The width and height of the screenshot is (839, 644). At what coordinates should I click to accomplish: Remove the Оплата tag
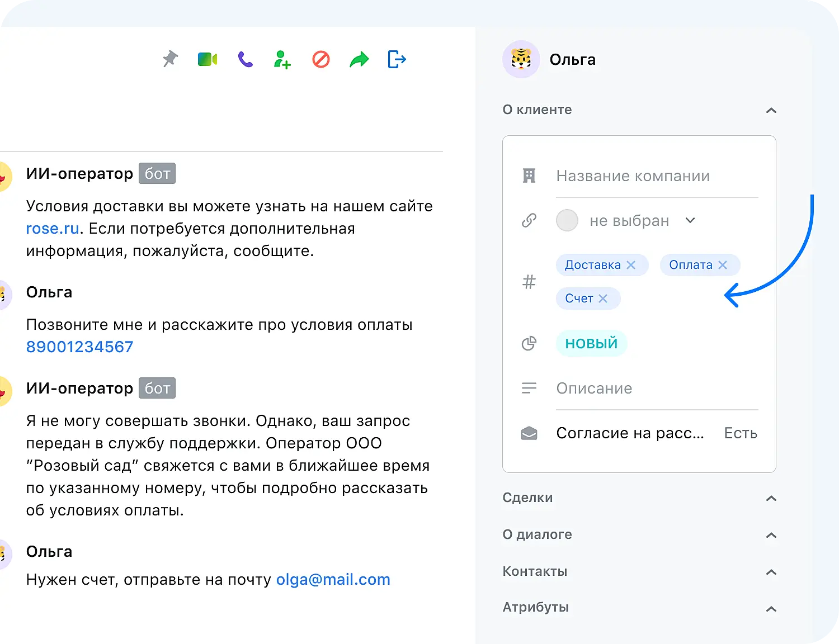(x=723, y=264)
